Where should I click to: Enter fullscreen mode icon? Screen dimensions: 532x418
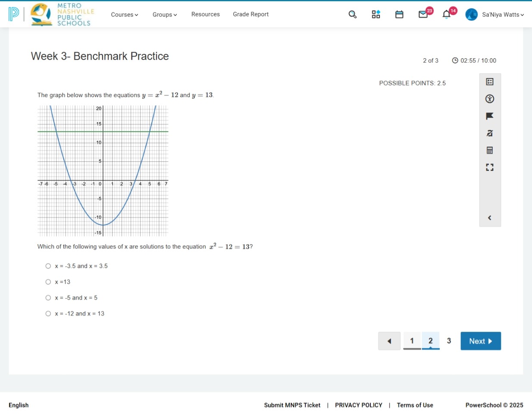tap(490, 167)
